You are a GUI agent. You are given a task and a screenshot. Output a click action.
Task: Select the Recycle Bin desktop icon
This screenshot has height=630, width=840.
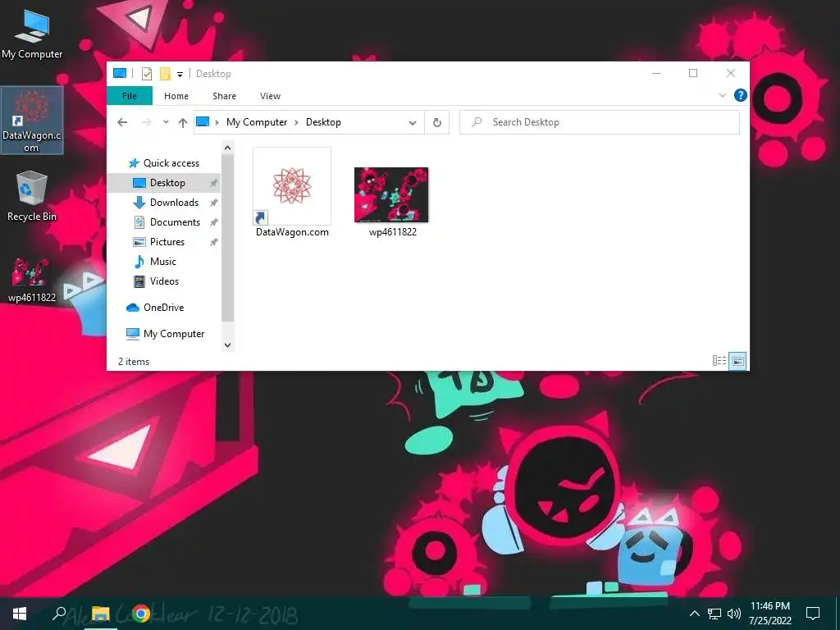pyautogui.click(x=32, y=196)
